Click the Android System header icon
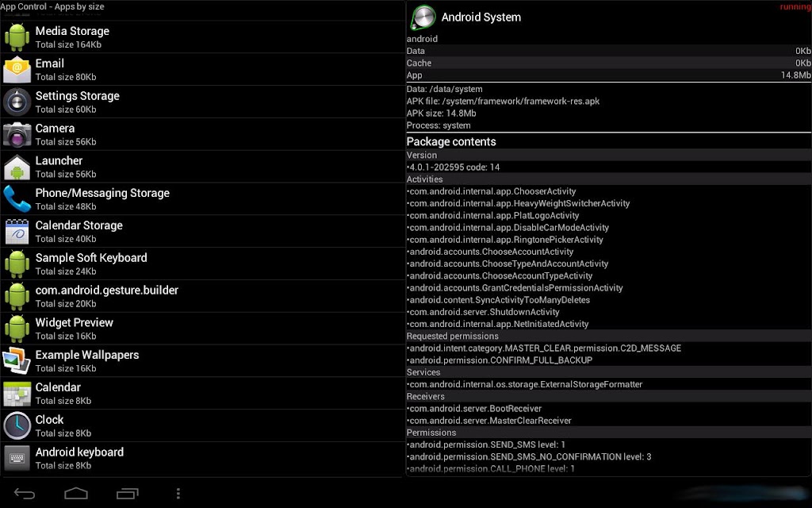This screenshot has width=812, height=508. point(423,17)
